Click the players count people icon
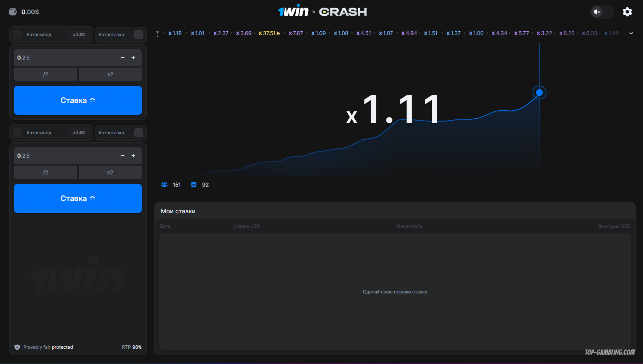 click(164, 185)
